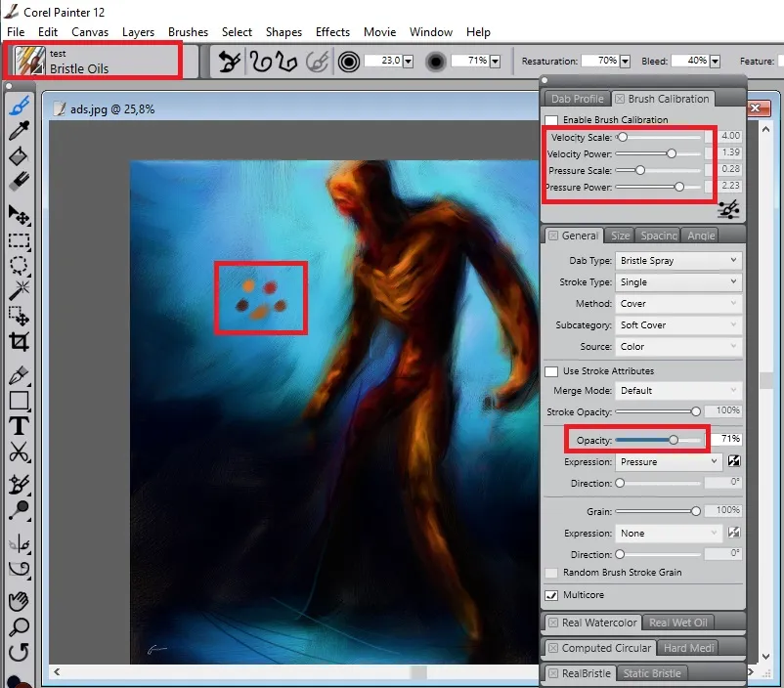Screen dimensions: 784x688
Task: Select the Text tool
Action: [19, 426]
